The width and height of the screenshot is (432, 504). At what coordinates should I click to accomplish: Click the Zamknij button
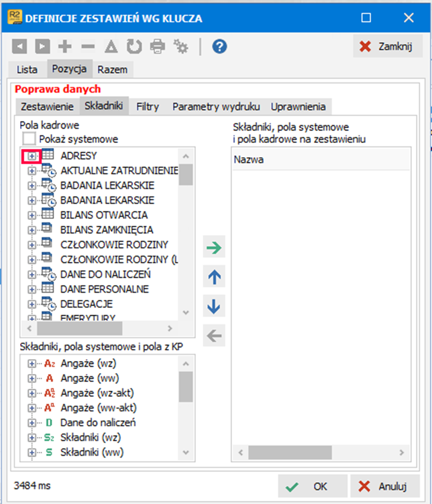(387, 46)
